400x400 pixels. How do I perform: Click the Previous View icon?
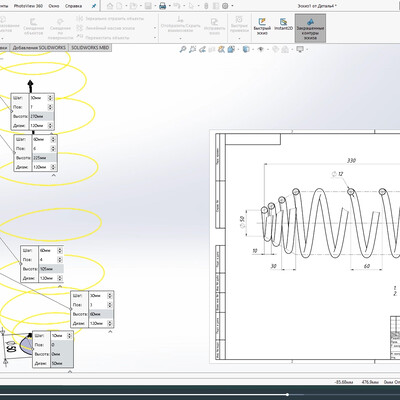click(202, 50)
